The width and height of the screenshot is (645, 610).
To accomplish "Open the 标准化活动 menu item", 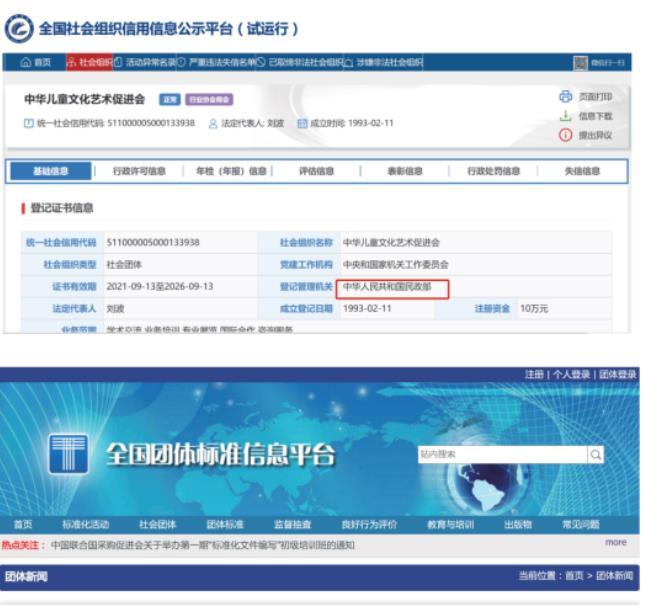I will (x=86, y=524).
